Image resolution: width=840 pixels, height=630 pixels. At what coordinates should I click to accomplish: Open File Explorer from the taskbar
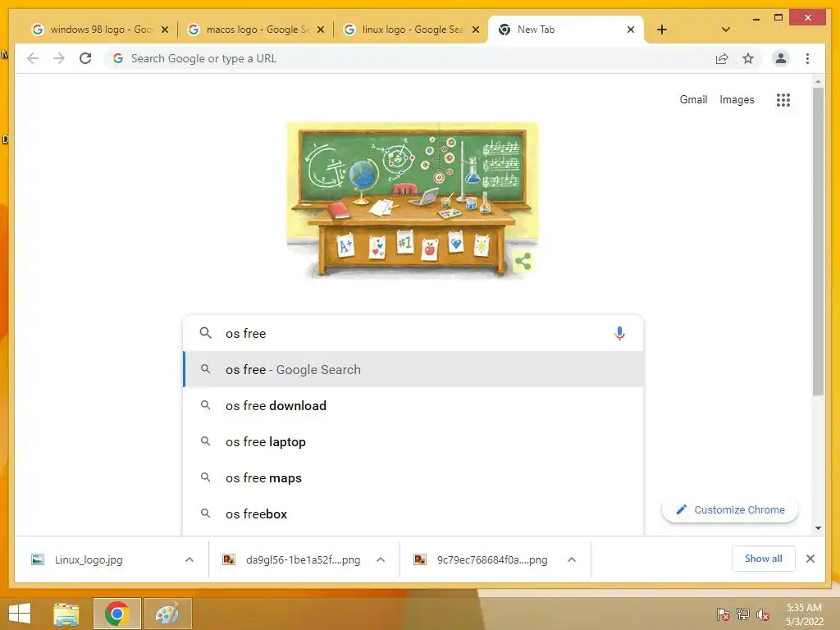click(x=66, y=614)
